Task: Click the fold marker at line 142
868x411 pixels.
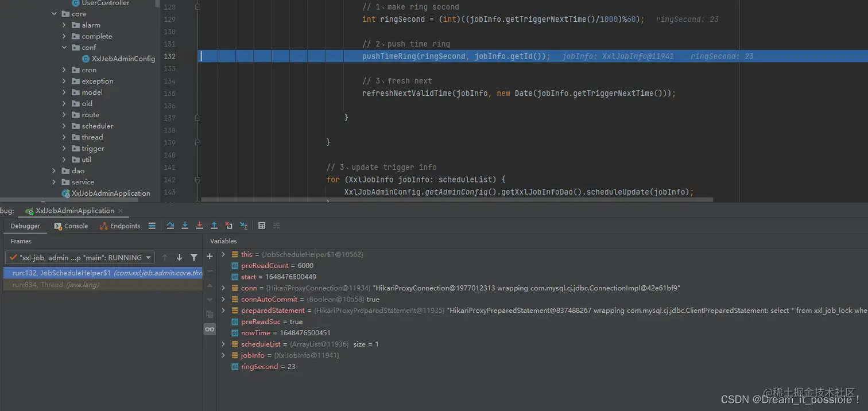Action: [197, 180]
